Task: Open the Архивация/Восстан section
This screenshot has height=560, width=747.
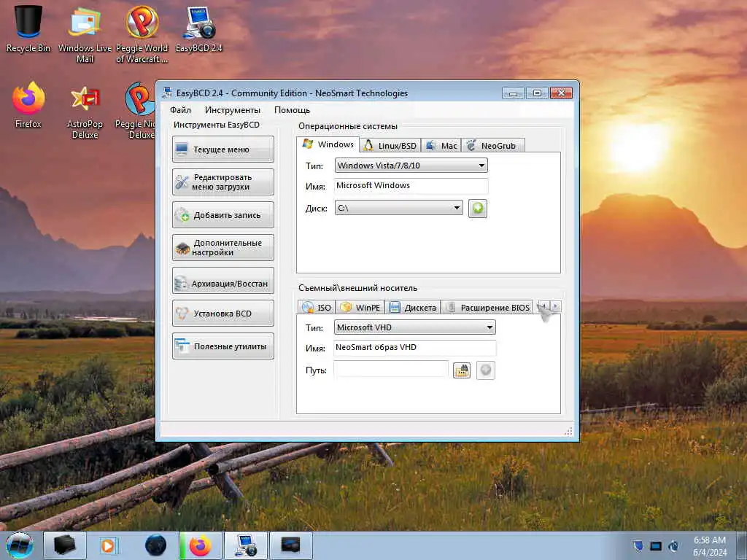Action: click(x=223, y=281)
